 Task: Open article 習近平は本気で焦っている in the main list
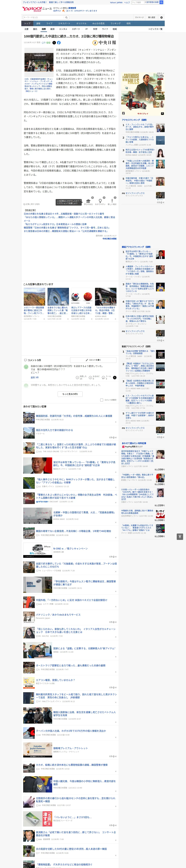tap(84, 464)
